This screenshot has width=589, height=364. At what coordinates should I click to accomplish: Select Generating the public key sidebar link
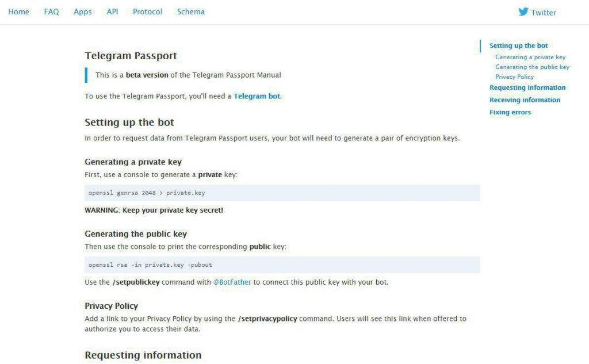click(x=532, y=67)
